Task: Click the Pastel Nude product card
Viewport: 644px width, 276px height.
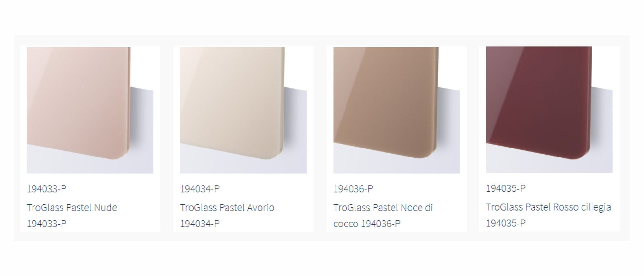Action: [90, 139]
